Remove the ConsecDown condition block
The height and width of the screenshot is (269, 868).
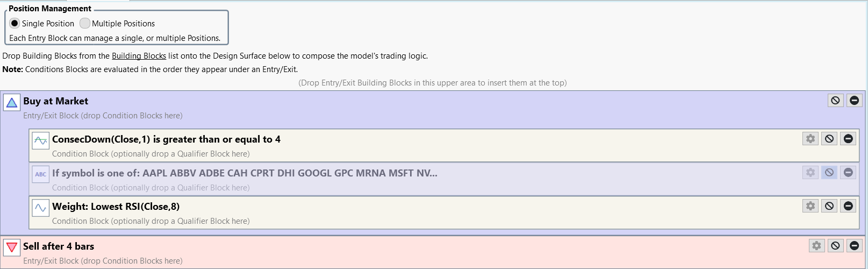coord(848,139)
